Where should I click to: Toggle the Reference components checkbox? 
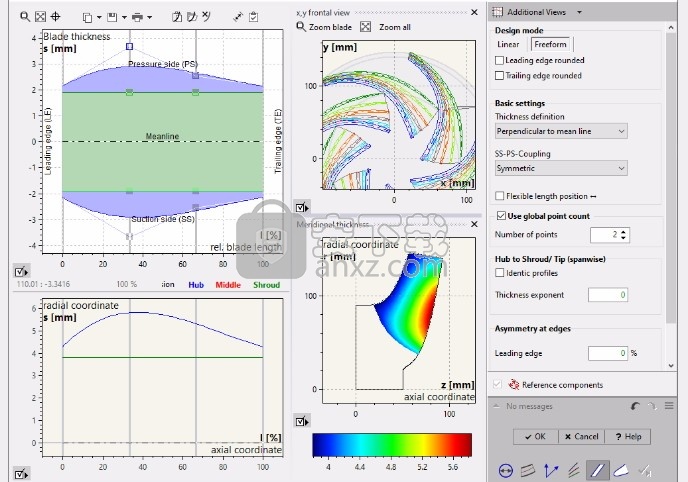[x=497, y=385]
